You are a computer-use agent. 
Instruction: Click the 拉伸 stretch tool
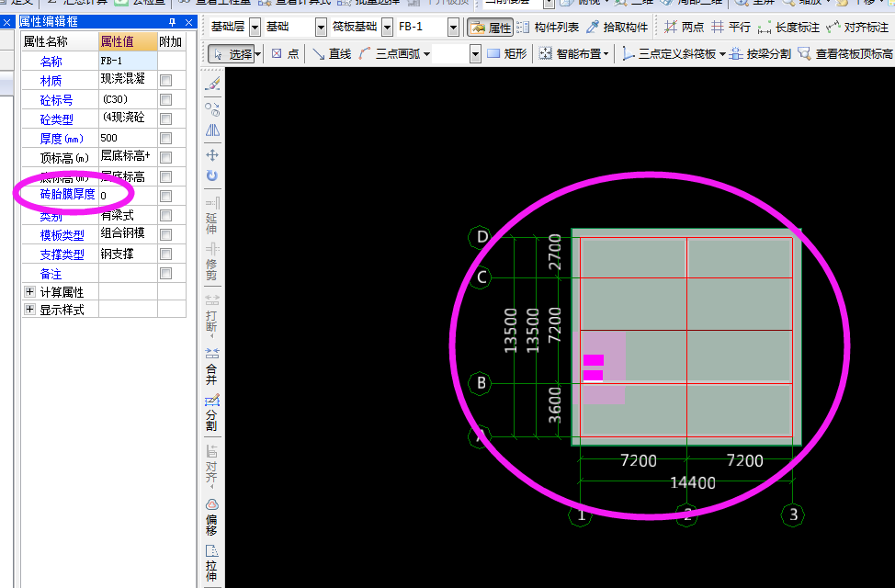[211, 563]
